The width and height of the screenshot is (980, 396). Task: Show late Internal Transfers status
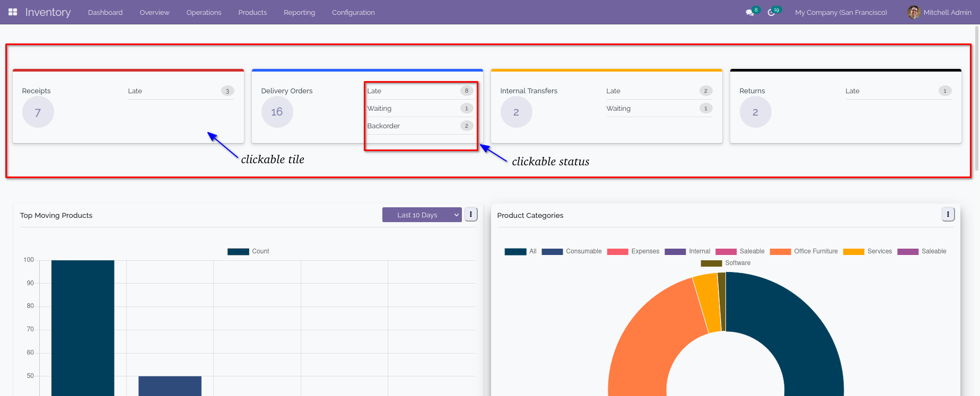click(x=659, y=91)
